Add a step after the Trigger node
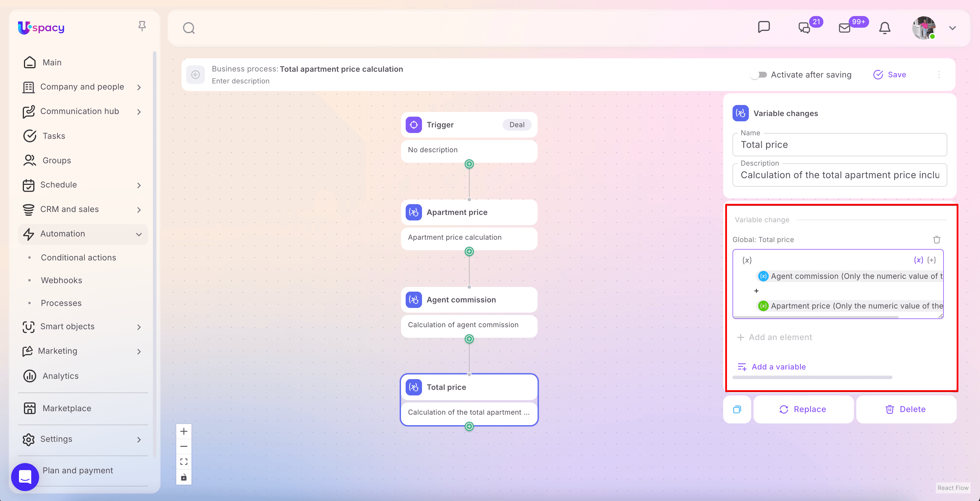The width and height of the screenshot is (980, 501). click(469, 164)
